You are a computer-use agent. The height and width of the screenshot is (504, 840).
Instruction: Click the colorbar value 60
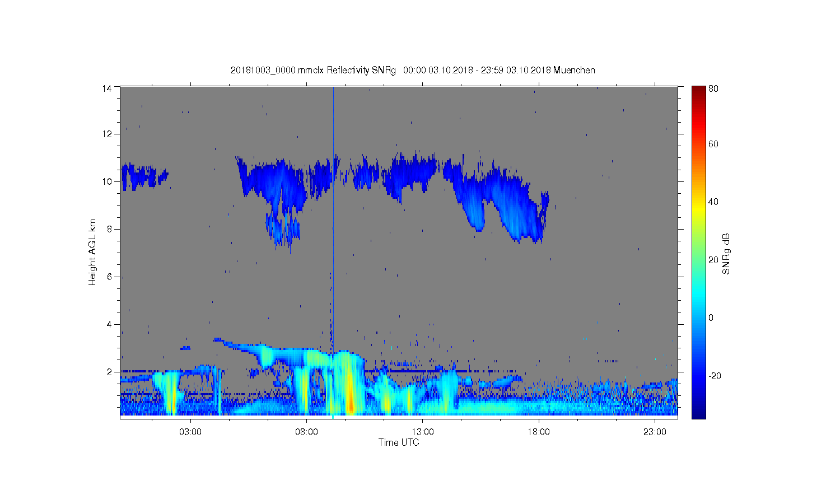pos(713,144)
